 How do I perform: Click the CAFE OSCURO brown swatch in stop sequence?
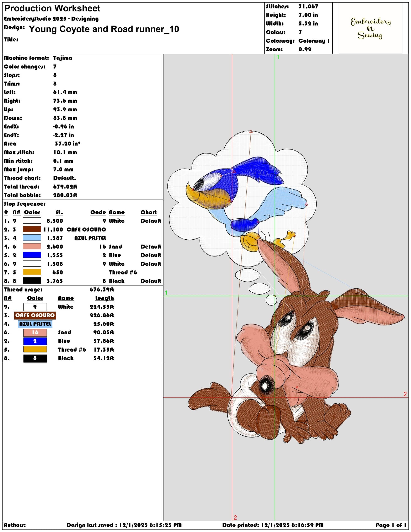(32, 229)
